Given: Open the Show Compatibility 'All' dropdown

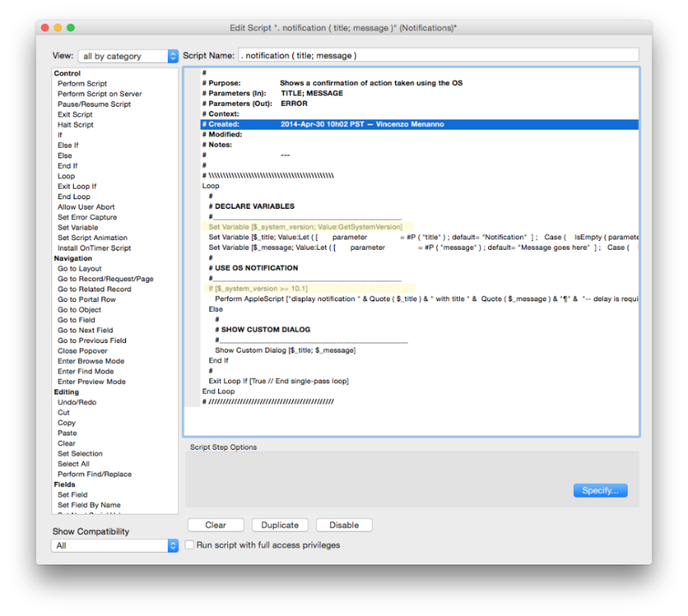Looking at the screenshot, I should (115, 546).
